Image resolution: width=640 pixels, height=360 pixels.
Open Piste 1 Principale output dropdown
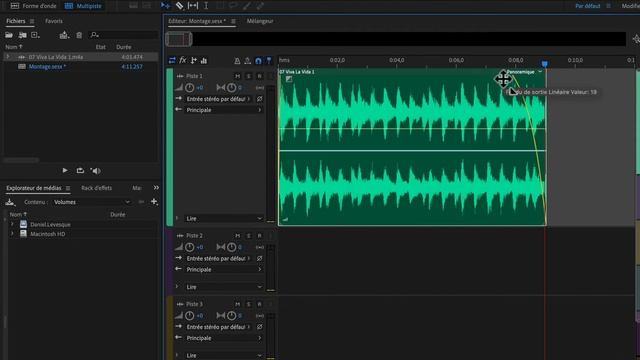pos(223,110)
